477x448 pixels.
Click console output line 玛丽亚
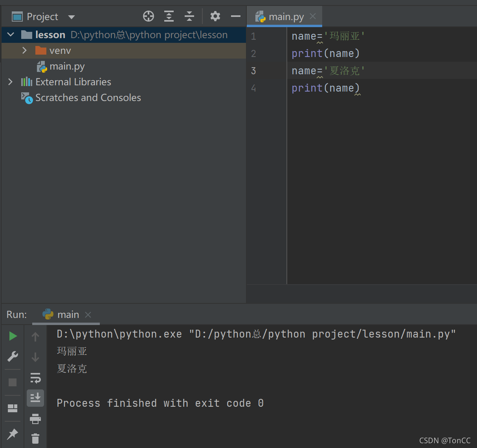(x=72, y=351)
